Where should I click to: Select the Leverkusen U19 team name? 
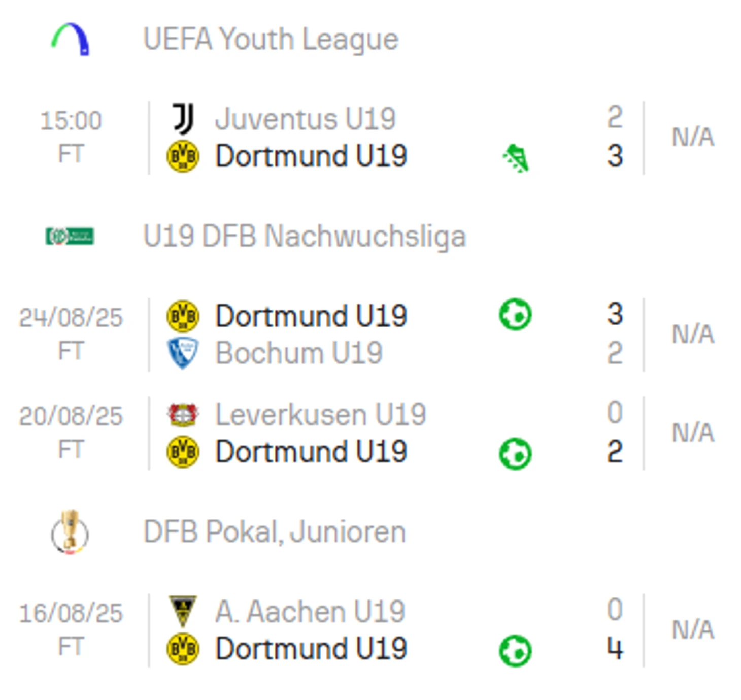321,415
